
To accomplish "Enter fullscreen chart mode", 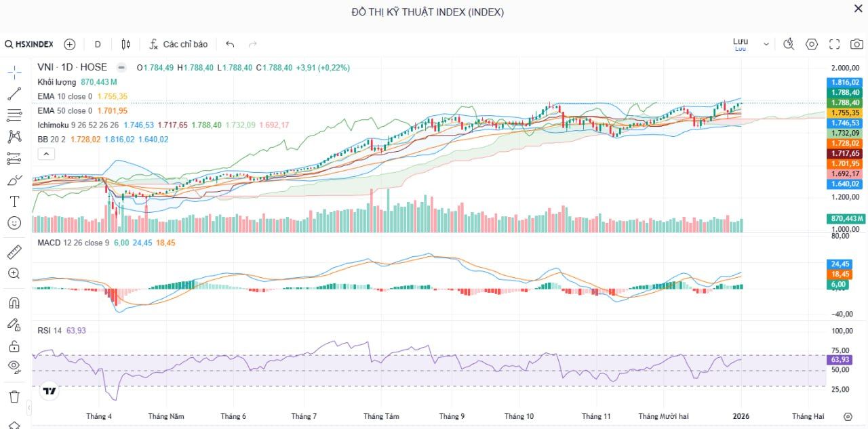I will click(835, 43).
